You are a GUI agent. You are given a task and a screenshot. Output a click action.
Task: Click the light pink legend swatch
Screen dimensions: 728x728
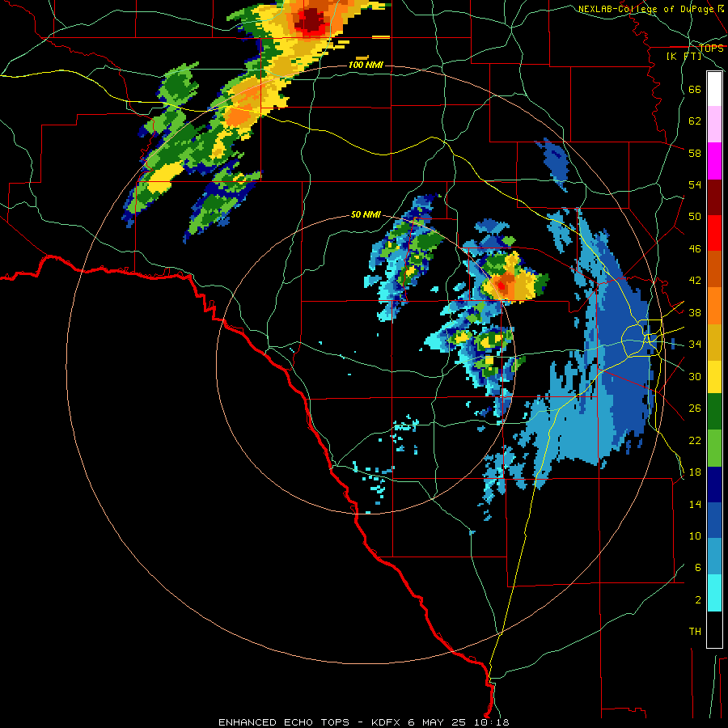pos(714,125)
